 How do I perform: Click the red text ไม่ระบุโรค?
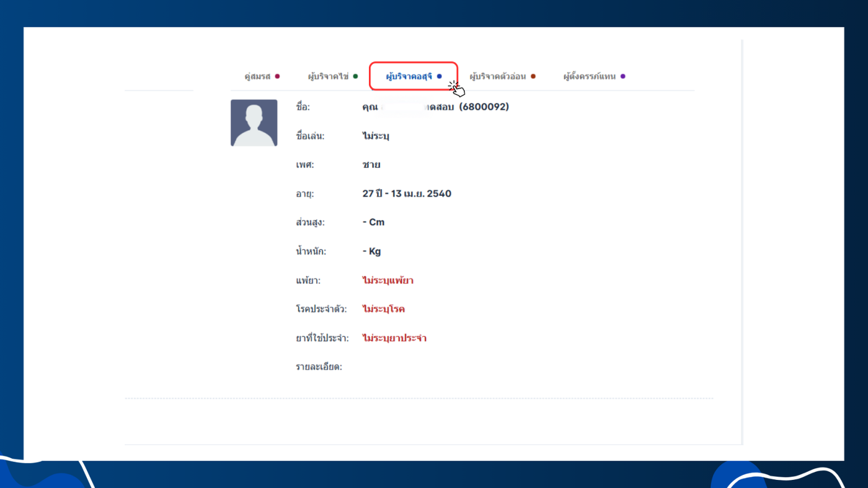[x=384, y=309]
